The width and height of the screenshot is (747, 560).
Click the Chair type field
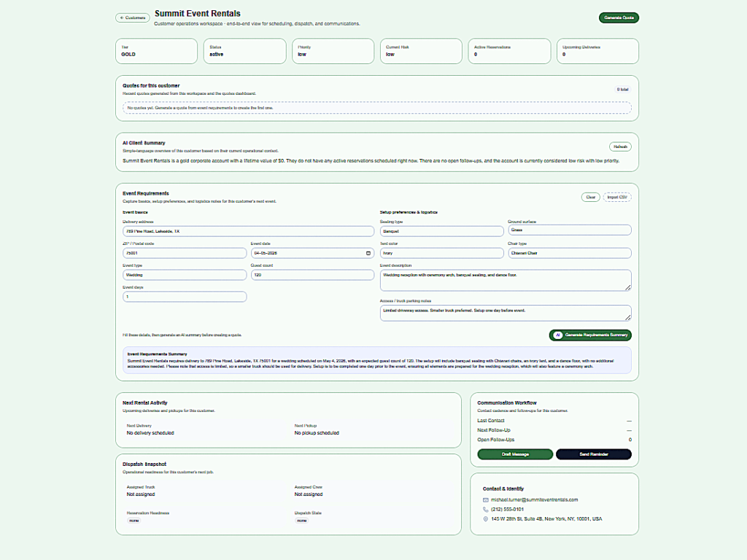(x=569, y=253)
